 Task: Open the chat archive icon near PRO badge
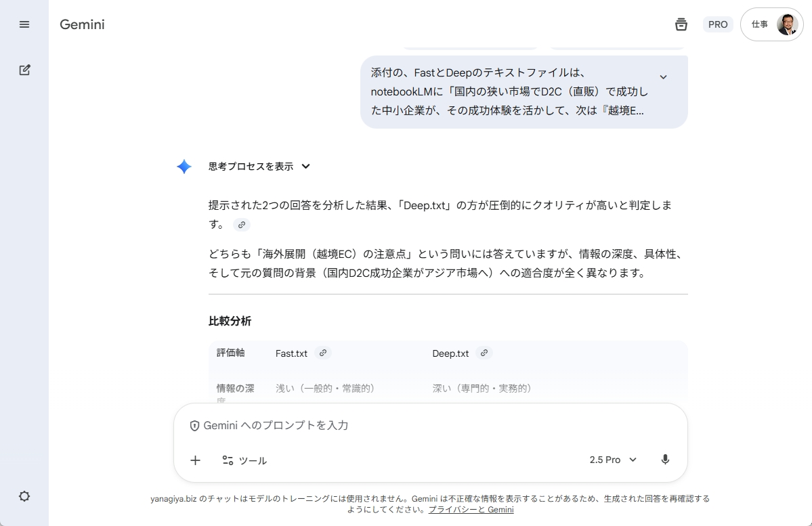coord(681,24)
